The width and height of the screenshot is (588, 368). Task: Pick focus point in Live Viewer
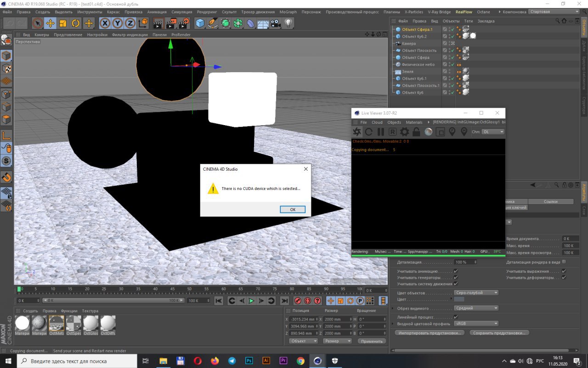tap(452, 132)
